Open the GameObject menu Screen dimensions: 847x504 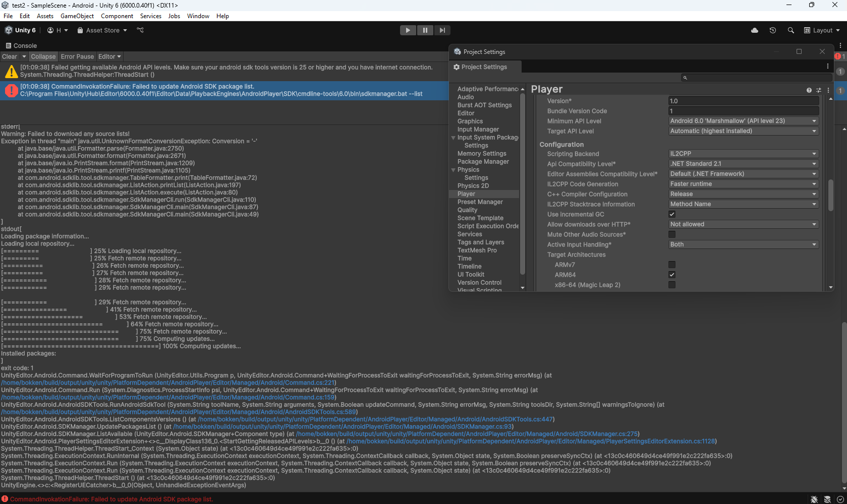77,16
